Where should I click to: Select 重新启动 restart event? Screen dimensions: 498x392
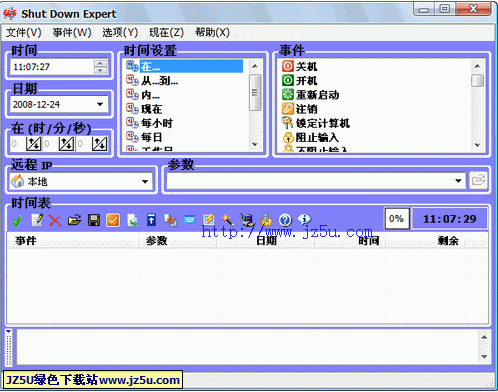click(310, 95)
